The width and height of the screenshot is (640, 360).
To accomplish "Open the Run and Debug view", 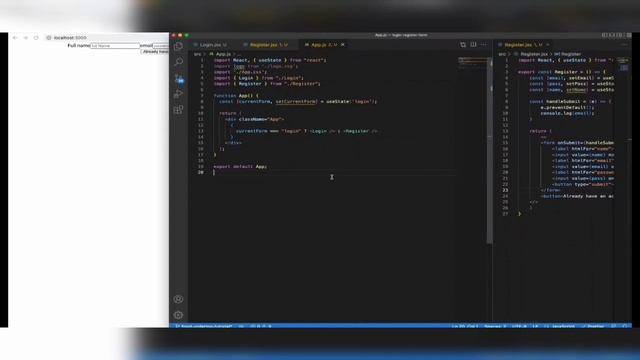I will 178,94.
